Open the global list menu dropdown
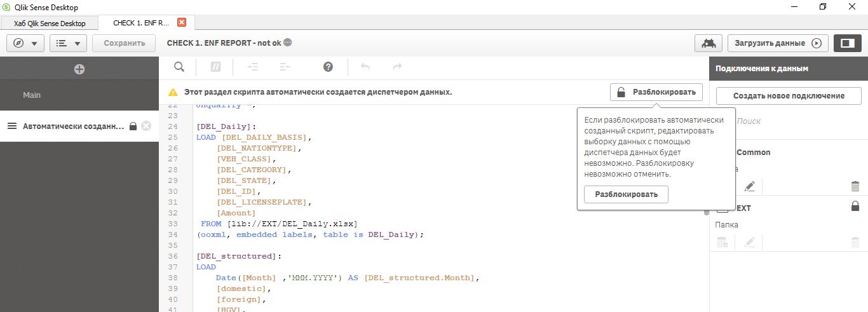 (x=67, y=43)
